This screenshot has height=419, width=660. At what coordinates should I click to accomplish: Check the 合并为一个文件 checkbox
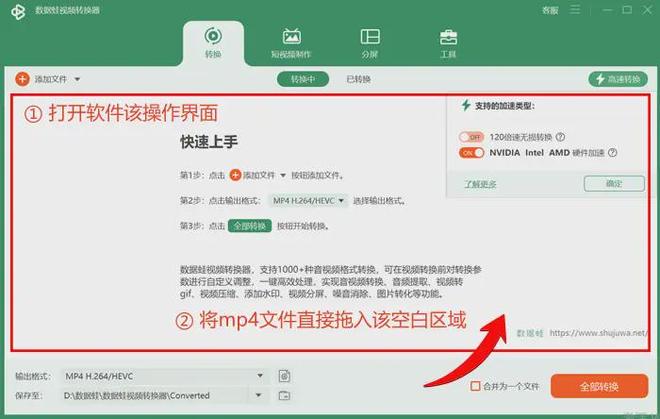[x=475, y=386]
